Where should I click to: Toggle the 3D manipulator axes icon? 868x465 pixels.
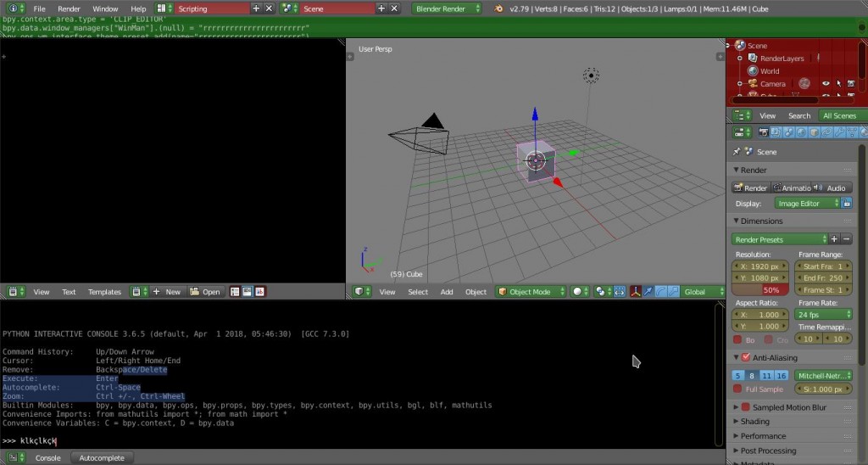[x=635, y=291]
